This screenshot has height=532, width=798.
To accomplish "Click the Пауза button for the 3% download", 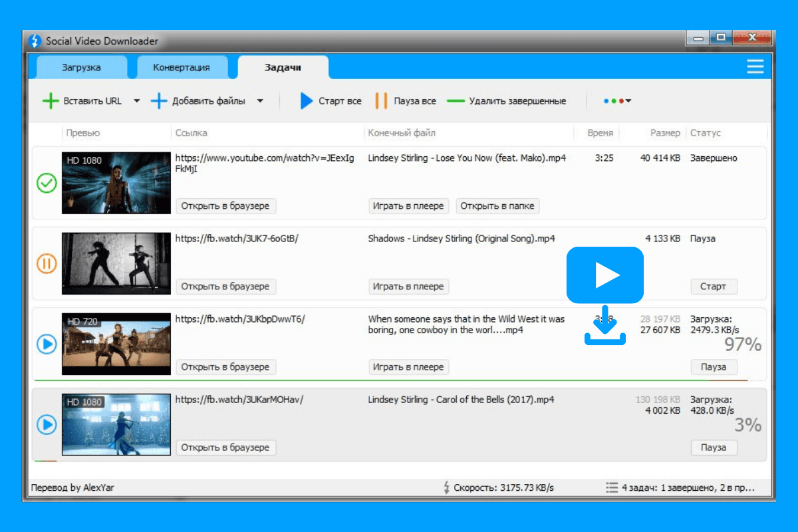I will (714, 448).
